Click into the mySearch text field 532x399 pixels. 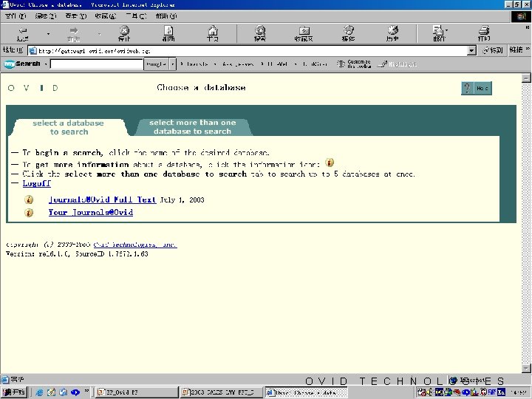point(97,64)
